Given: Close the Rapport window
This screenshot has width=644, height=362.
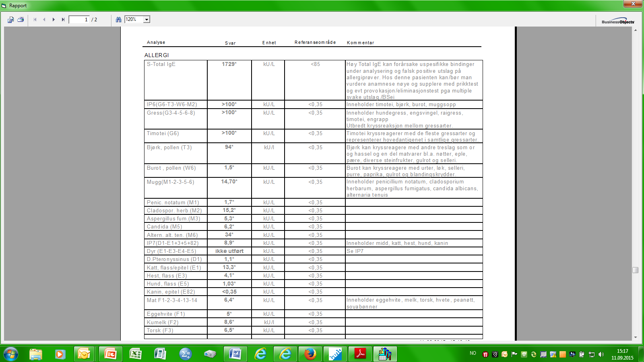Looking at the screenshot, I should click(633, 4).
